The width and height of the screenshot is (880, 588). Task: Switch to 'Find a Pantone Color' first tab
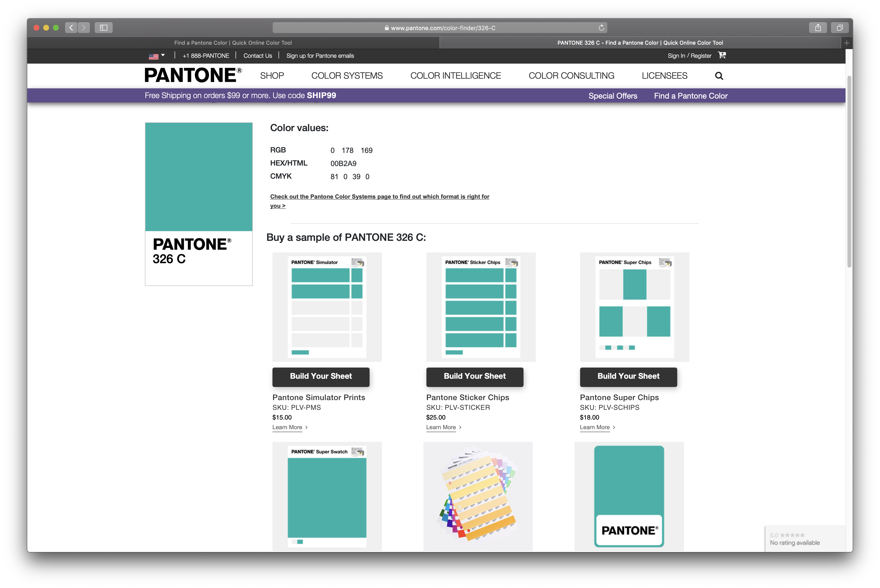233,43
